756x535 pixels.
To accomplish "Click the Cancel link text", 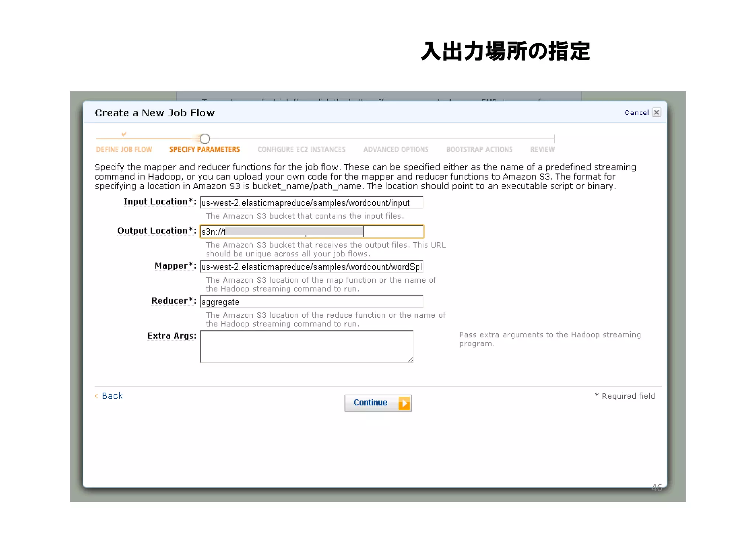I will pyautogui.click(x=636, y=113).
